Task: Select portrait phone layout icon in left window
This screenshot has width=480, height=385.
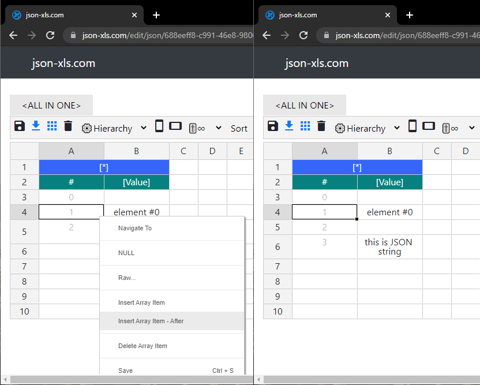Action: pos(159,126)
